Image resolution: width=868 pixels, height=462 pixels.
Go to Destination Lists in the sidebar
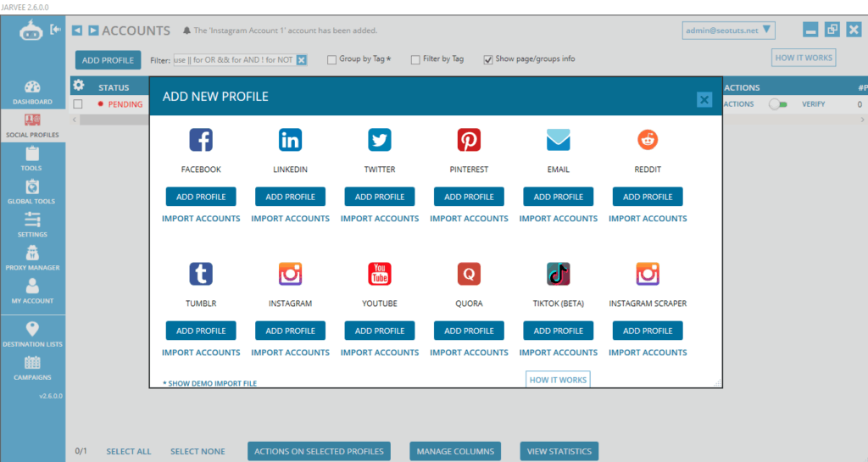[32, 334]
